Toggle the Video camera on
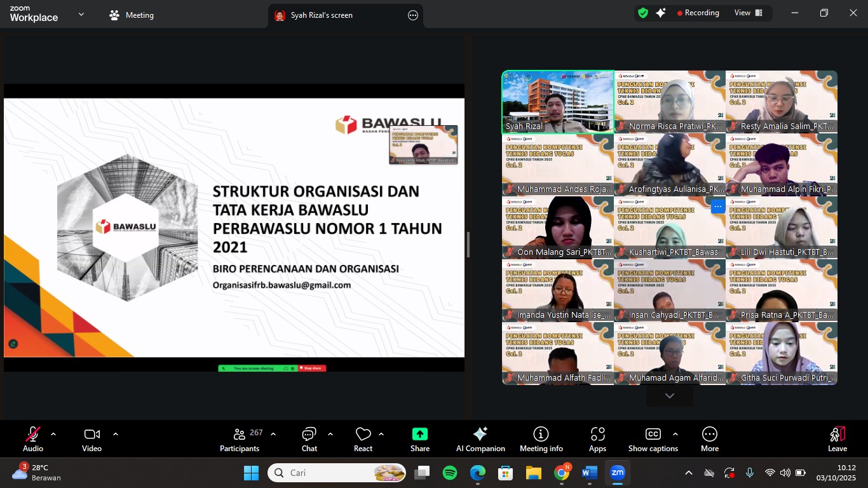Image resolution: width=868 pixels, height=488 pixels. click(92, 439)
